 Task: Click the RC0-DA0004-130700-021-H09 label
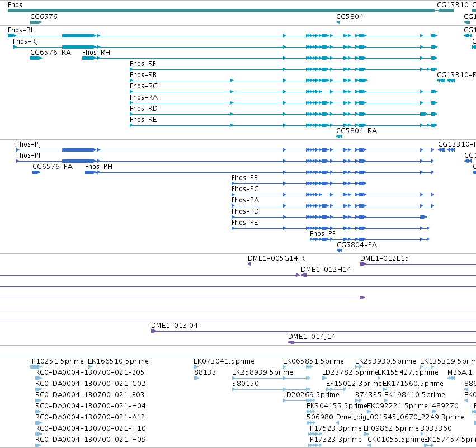91,440
